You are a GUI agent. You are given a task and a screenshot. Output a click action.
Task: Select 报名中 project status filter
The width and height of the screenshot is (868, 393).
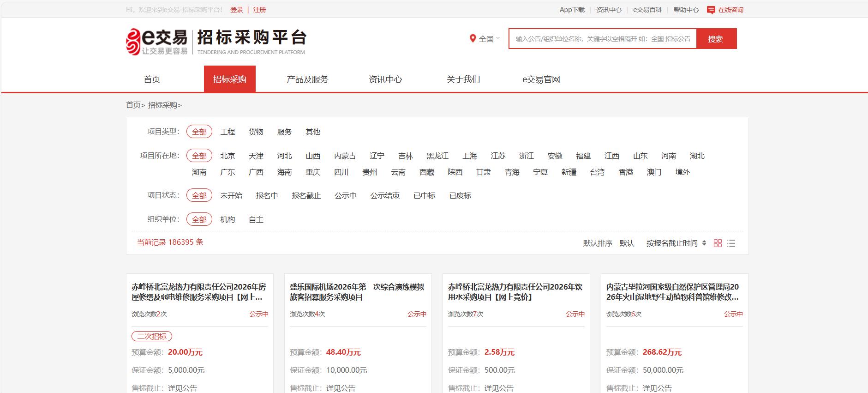[x=267, y=196]
